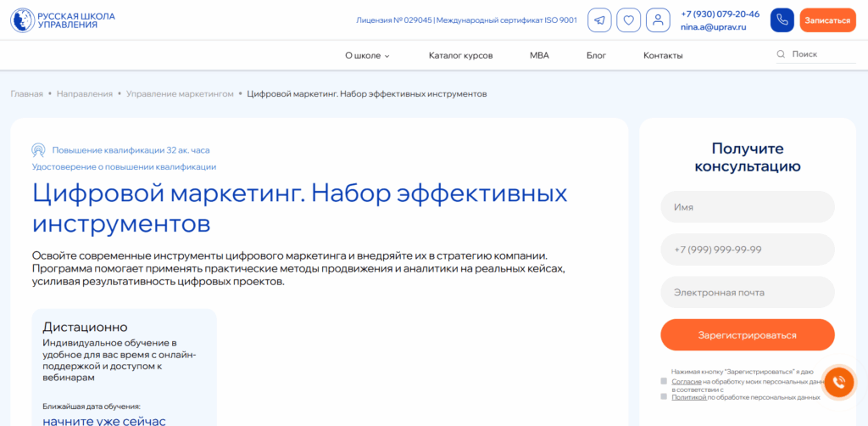Open the Согласие consent link
The image size is (868, 426).
(687, 382)
